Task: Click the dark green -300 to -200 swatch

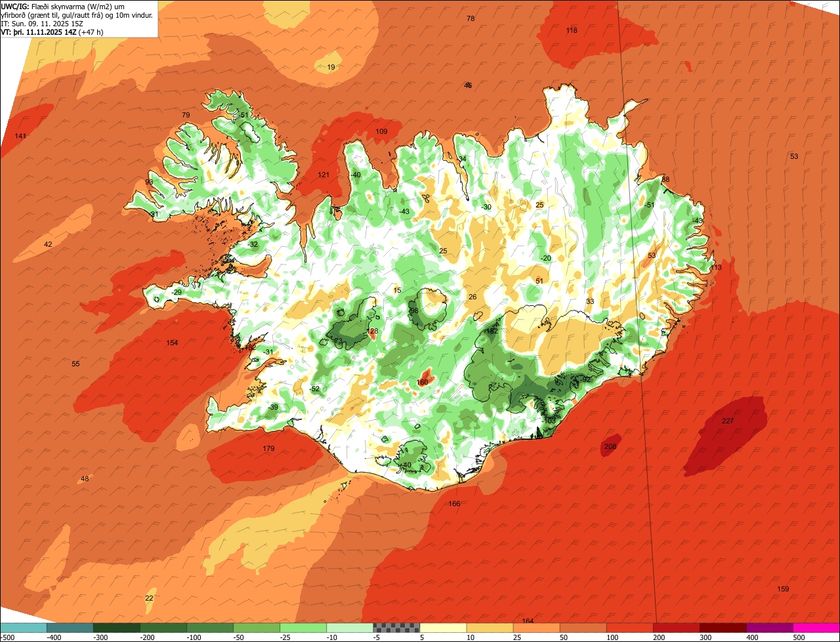Action: click(116, 628)
